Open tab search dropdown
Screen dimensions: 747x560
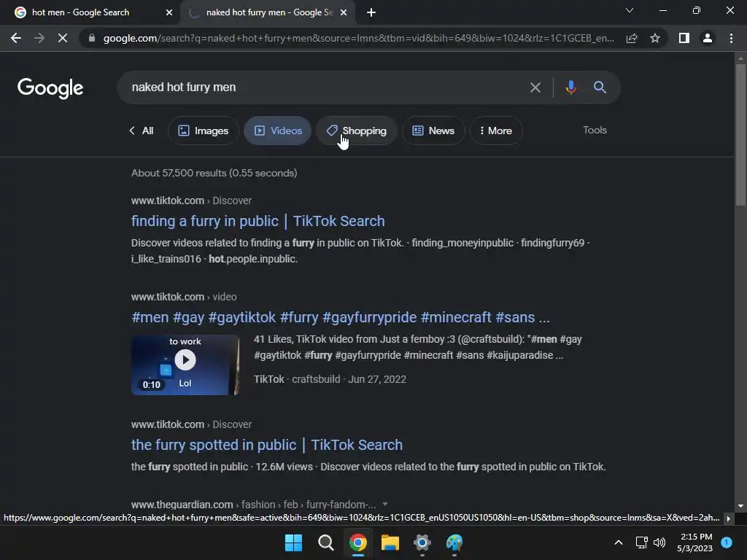coord(630,10)
